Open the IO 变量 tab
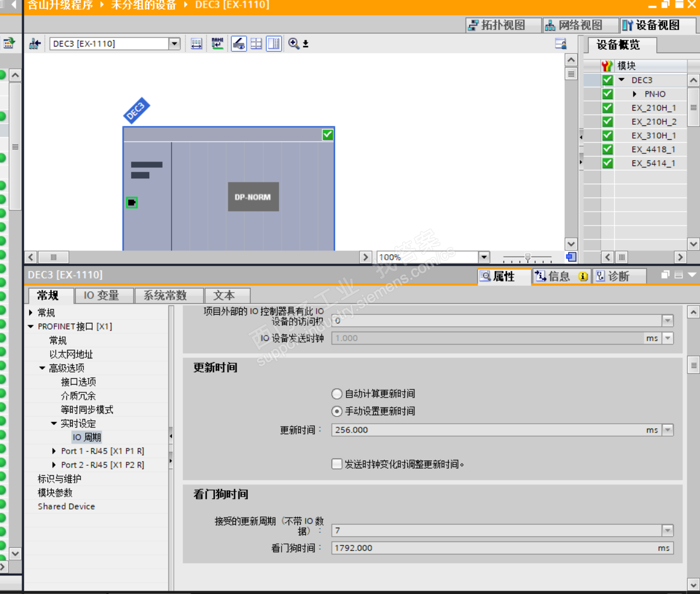The width and height of the screenshot is (700, 594). pyautogui.click(x=104, y=296)
